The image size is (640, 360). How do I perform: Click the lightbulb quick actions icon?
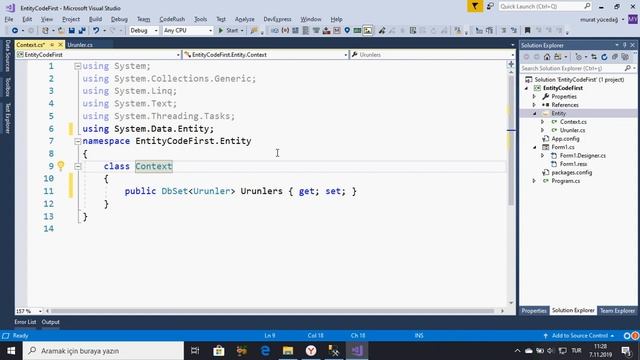click(x=61, y=166)
